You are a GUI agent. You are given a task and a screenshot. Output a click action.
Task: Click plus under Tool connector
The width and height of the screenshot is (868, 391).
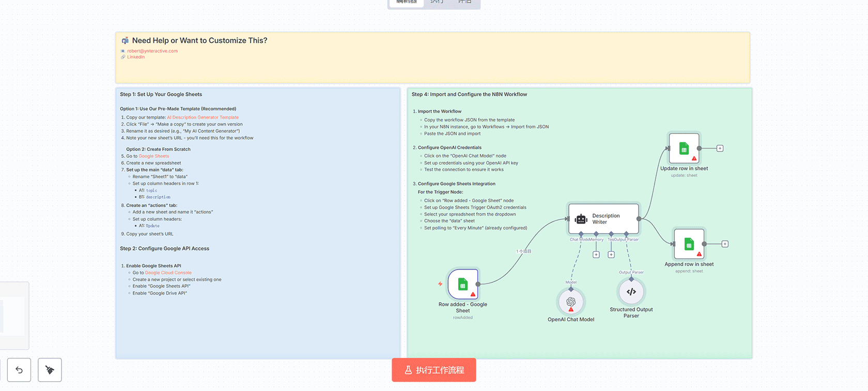pyautogui.click(x=611, y=254)
